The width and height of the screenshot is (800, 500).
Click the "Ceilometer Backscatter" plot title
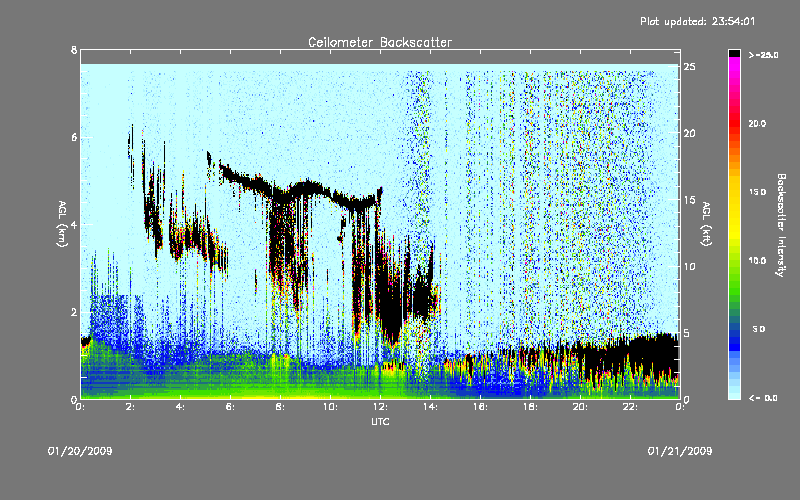(x=380, y=42)
